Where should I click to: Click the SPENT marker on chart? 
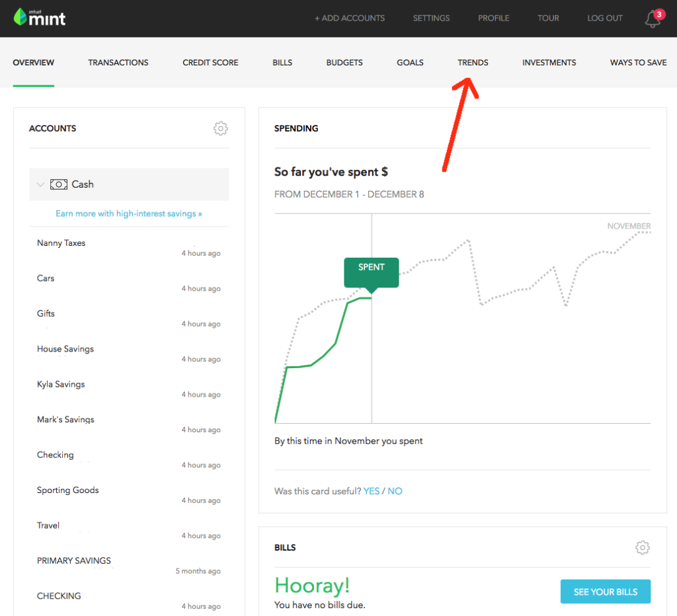click(x=372, y=272)
